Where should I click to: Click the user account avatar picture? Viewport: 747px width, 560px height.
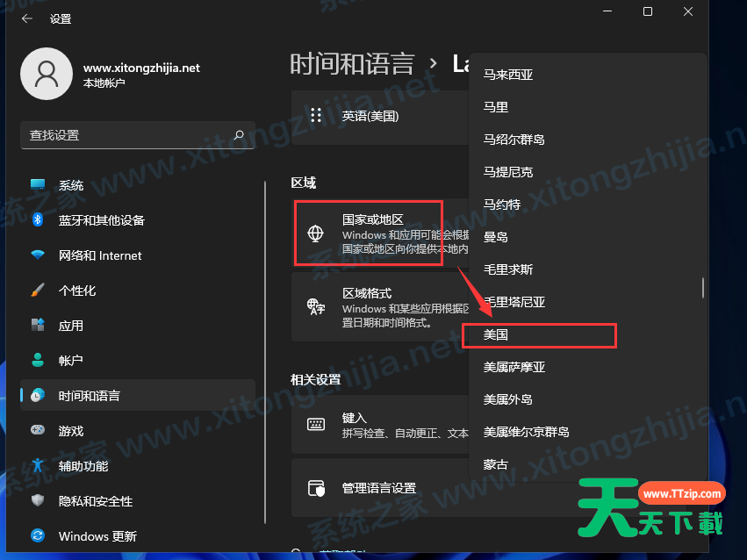point(47,74)
